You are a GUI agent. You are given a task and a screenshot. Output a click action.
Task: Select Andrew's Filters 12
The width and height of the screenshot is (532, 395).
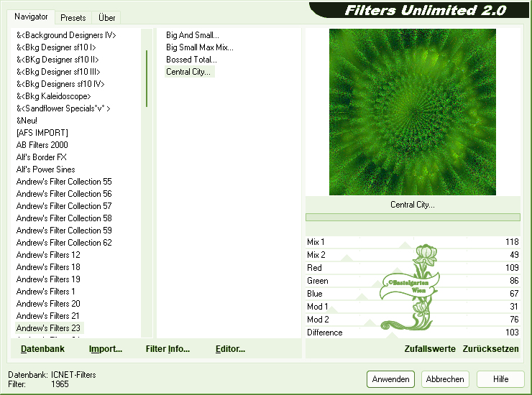(48, 255)
